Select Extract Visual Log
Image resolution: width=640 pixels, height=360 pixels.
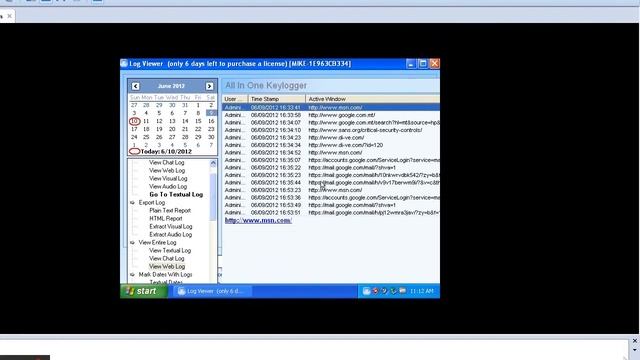(x=171, y=227)
